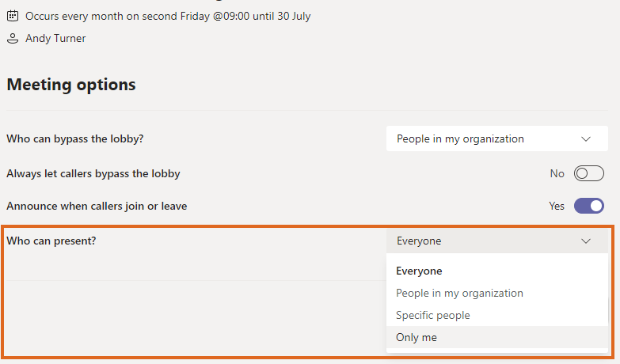Viewport: 620px width, 364px height.
Task: Click the chevron in the lobby dropdown
Action: click(586, 138)
